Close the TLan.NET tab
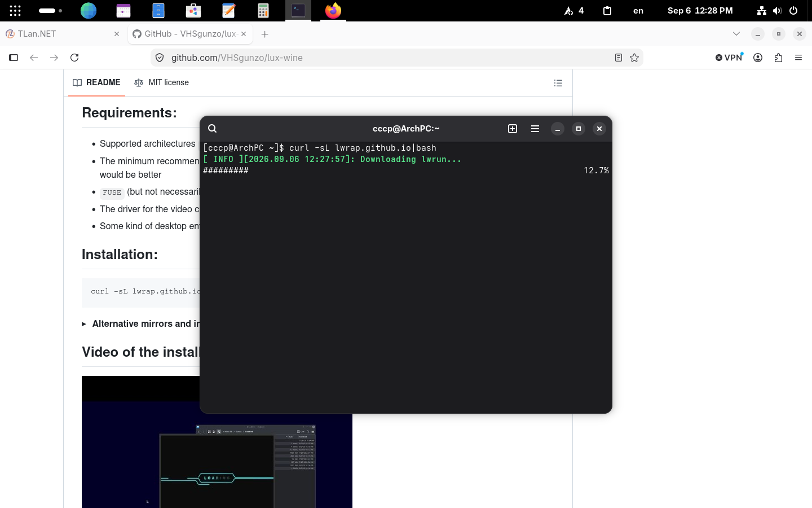812x508 pixels. (x=117, y=34)
